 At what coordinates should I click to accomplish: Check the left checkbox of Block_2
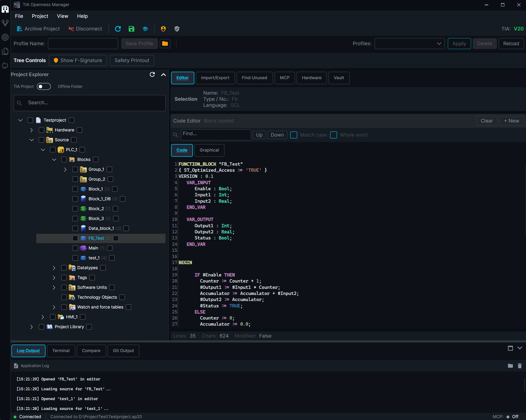75,209
